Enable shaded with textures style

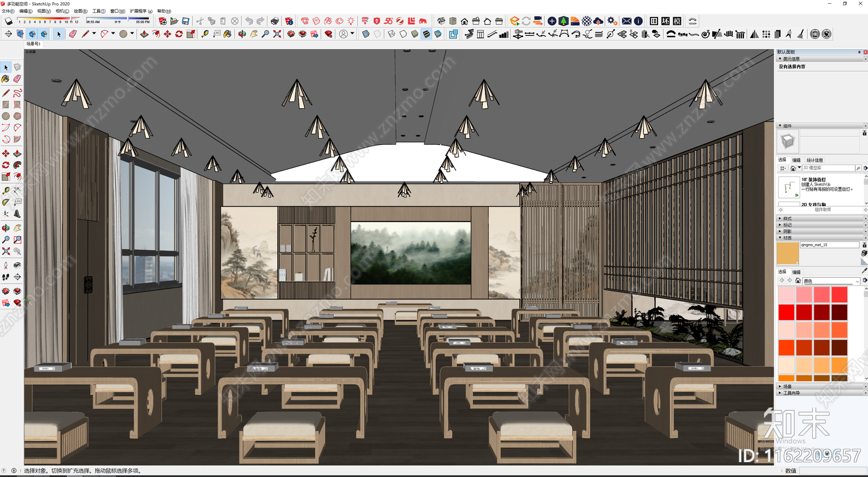tap(426, 34)
